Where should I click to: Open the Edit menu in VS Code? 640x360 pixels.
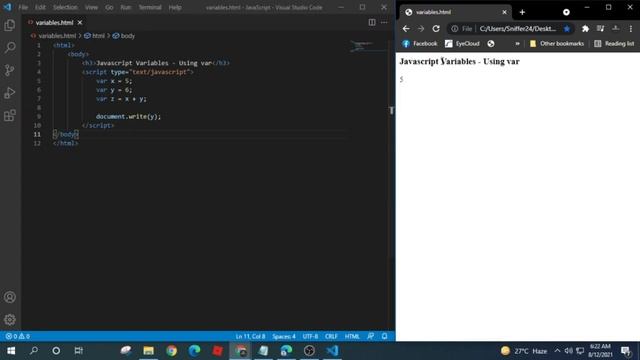[x=40, y=7]
